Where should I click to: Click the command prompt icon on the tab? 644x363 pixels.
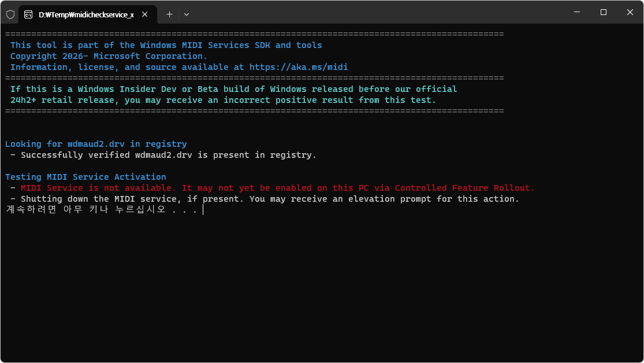pos(28,15)
